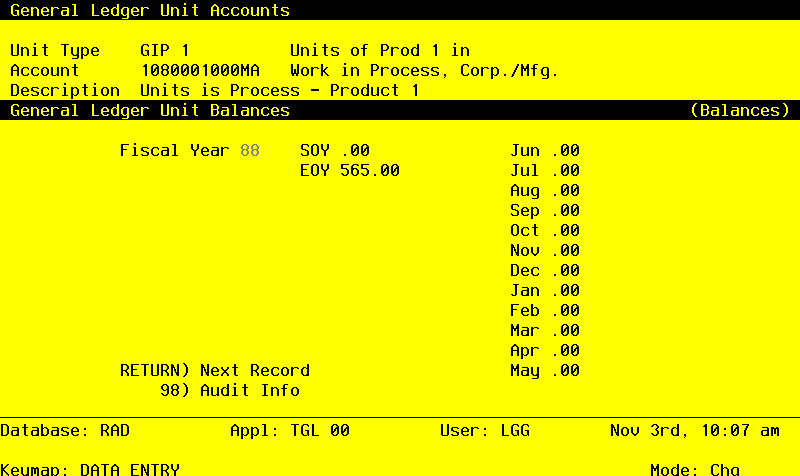Click the User: LGG status entry
This screenshot has height=476, width=800.
tap(485, 431)
